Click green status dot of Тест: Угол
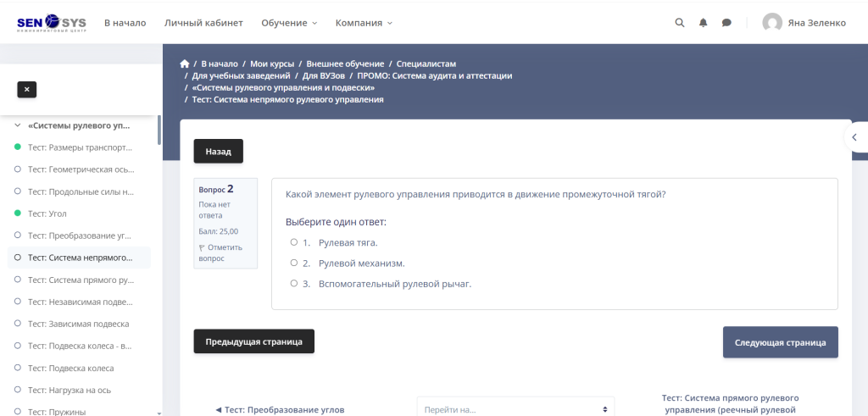This screenshot has width=868, height=416. (x=17, y=213)
